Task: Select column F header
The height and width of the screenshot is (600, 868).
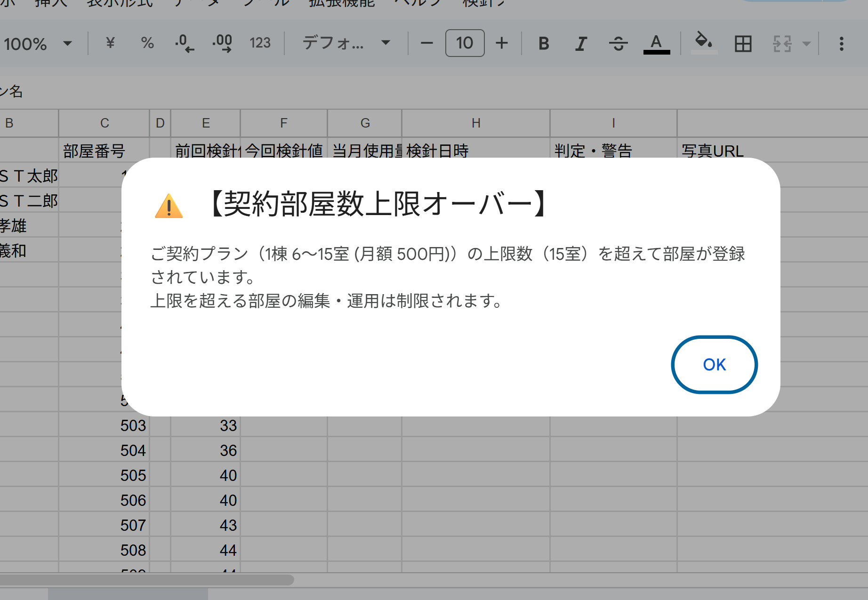Action: pos(284,123)
